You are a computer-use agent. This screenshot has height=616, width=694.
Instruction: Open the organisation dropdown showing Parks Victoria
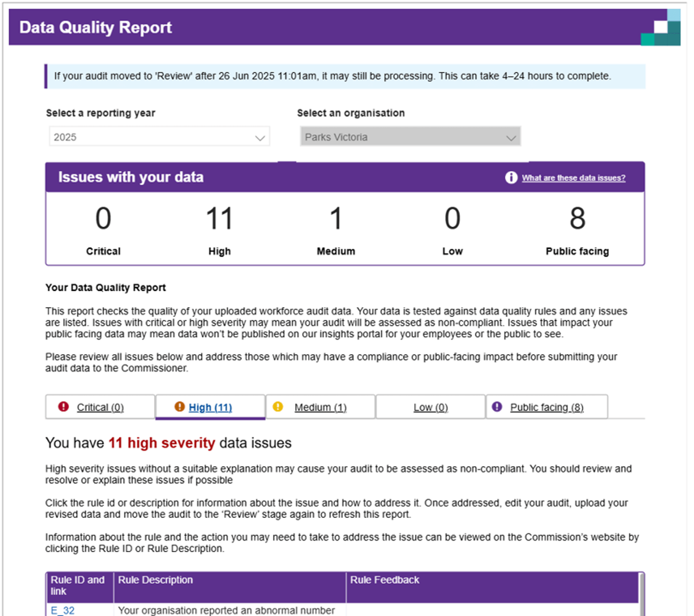tap(410, 136)
